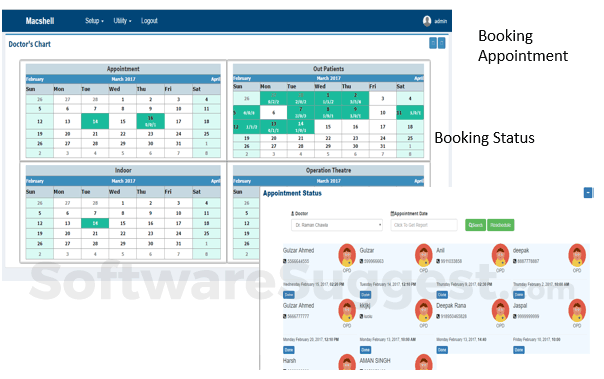This screenshot has height=379, width=604.
Task: Select day 31 in the Appointment calendar
Action: [x=178, y=144]
